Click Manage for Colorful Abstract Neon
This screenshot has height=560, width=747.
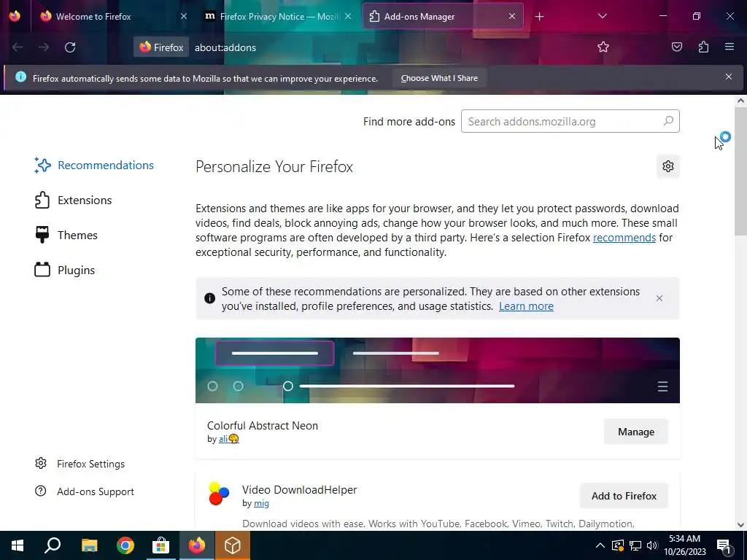(636, 432)
